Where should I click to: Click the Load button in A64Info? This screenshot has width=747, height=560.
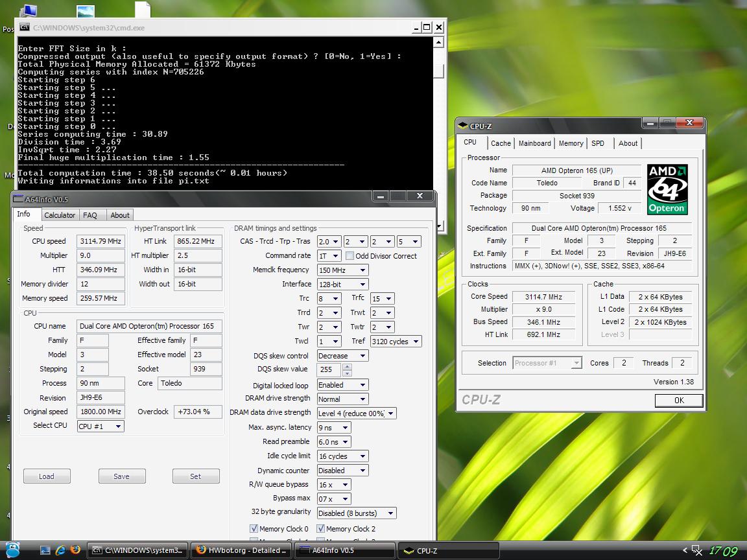pyautogui.click(x=47, y=476)
